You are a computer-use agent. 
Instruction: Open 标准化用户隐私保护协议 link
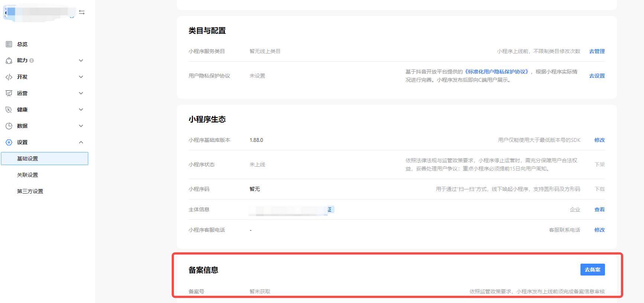point(497,72)
